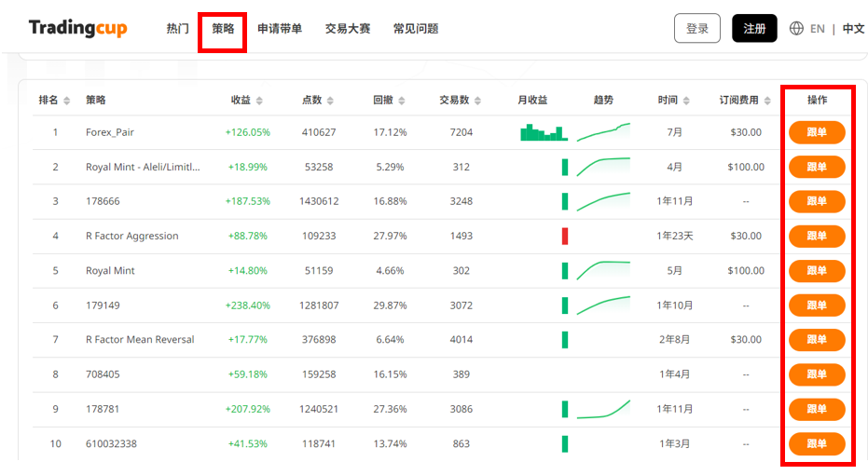Sort table by 点数 sort icon

tap(330, 101)
